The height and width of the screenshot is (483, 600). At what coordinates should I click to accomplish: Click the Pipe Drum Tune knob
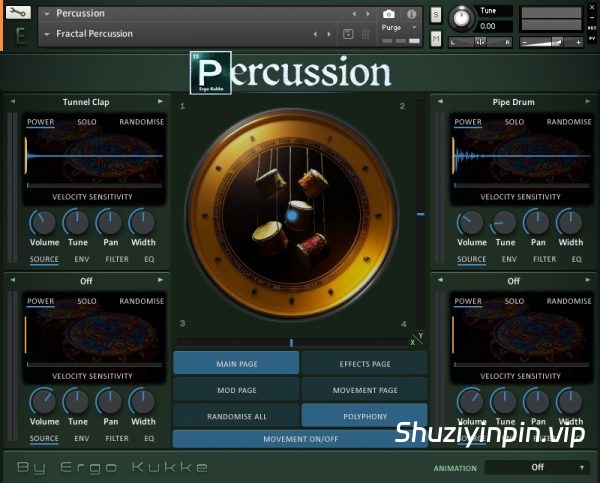[504, 222]
